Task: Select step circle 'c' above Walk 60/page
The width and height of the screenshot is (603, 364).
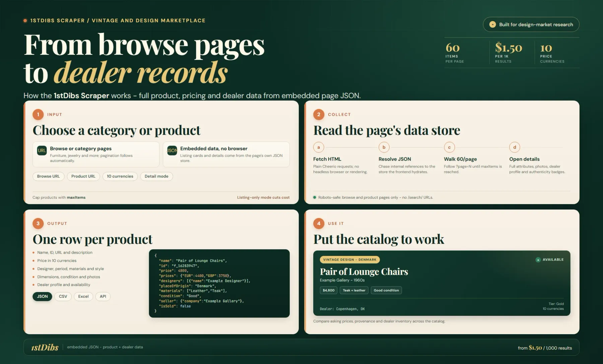Action: [x=449, y=147]
